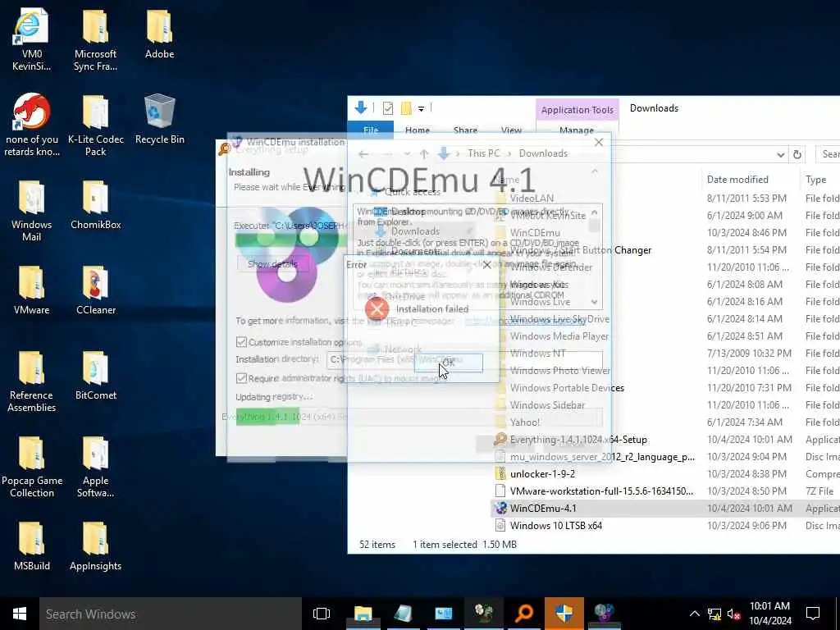Open File Explorer from taskbar
The width and height of the screenshot is (840, 630).
[x=363, y=614]
